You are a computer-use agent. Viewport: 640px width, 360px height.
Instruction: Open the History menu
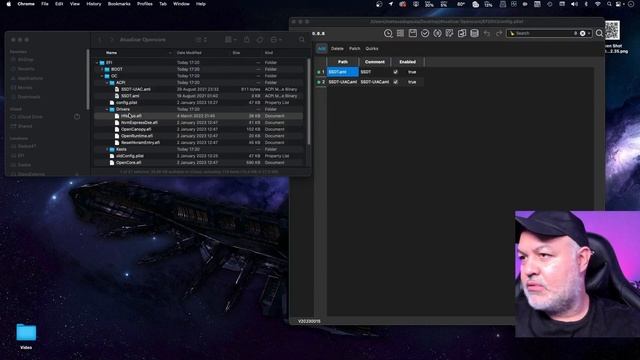coord(93,4)
